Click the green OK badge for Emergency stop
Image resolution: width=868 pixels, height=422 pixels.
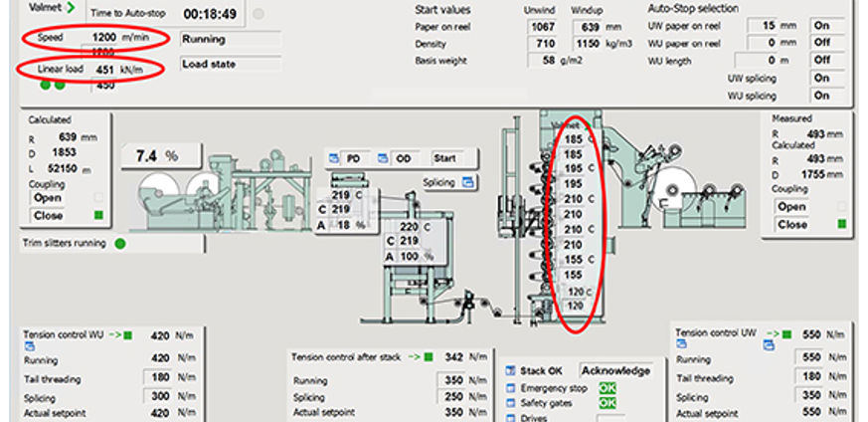pyautogui.click(x=608, y=388)
